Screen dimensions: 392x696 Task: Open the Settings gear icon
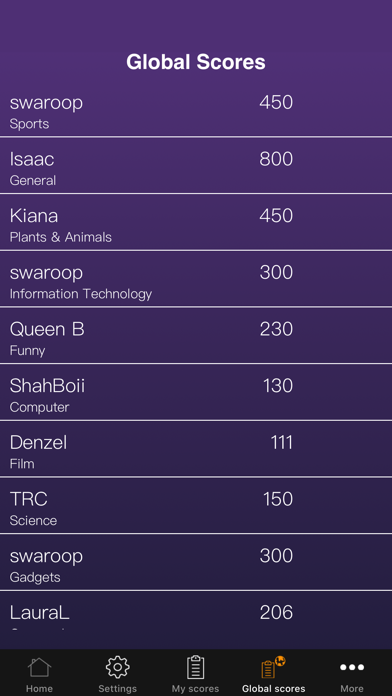pyautogui.click(x=117, y=668)
